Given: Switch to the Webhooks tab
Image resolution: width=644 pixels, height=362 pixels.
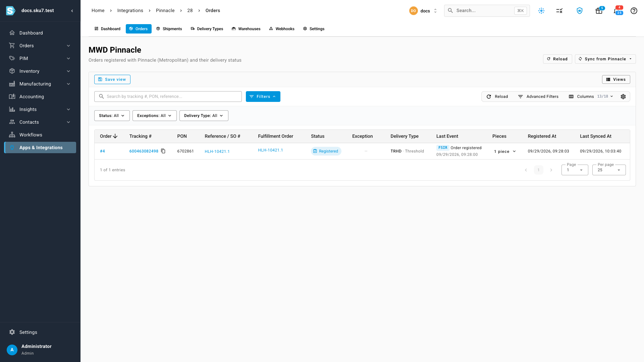Looking at the screenshot, I should point(282,29).
